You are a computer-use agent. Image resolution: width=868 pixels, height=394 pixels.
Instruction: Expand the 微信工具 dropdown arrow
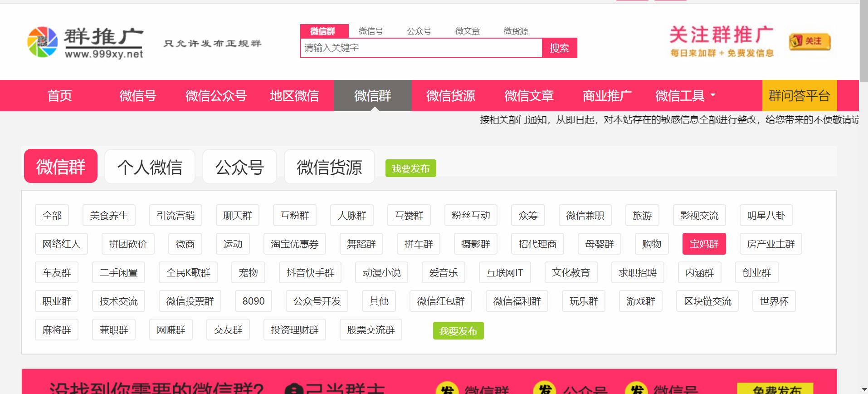coord(712,95)
